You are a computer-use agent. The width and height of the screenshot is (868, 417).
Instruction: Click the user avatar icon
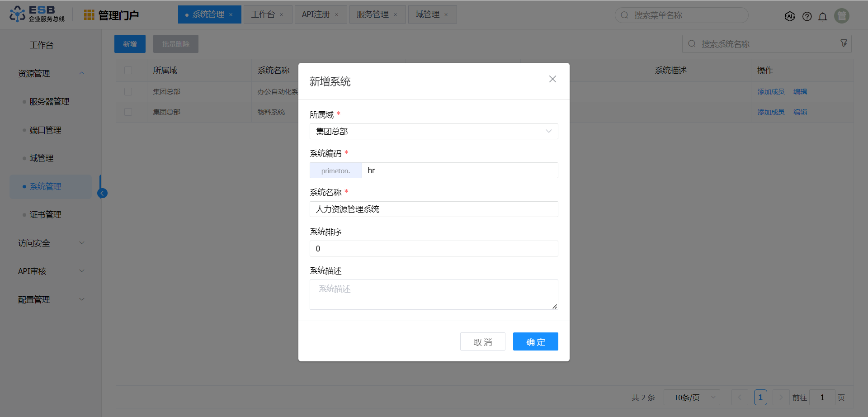pyautogui.click(x=842, y=16)
